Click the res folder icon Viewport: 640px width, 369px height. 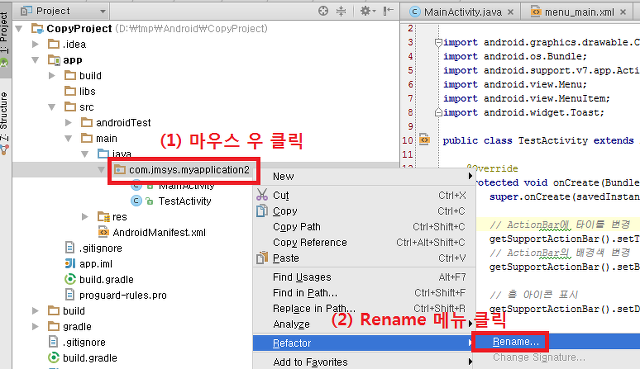[103, 216]
